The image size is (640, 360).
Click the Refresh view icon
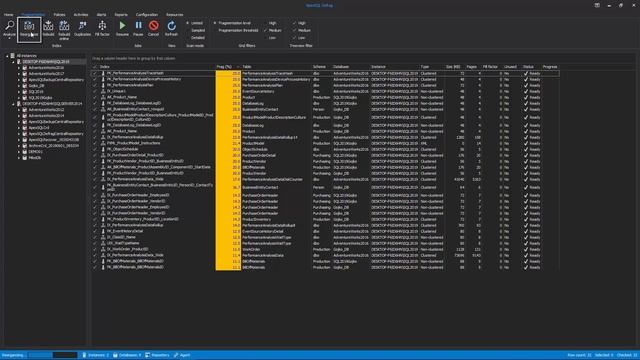(x=171, y=26)
